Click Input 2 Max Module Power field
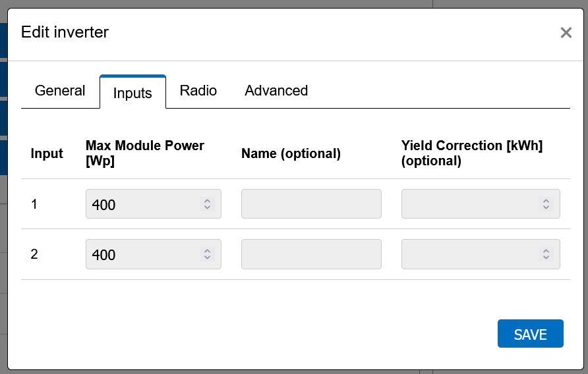 point(142,254)
